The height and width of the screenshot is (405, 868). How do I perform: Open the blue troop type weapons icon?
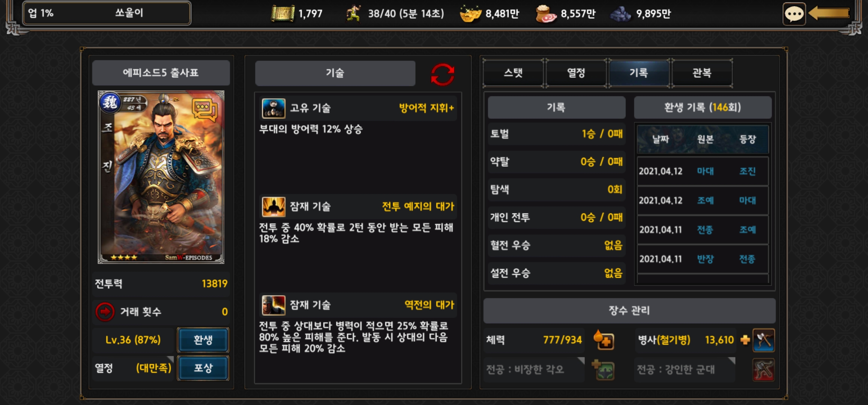click(763, 340)
